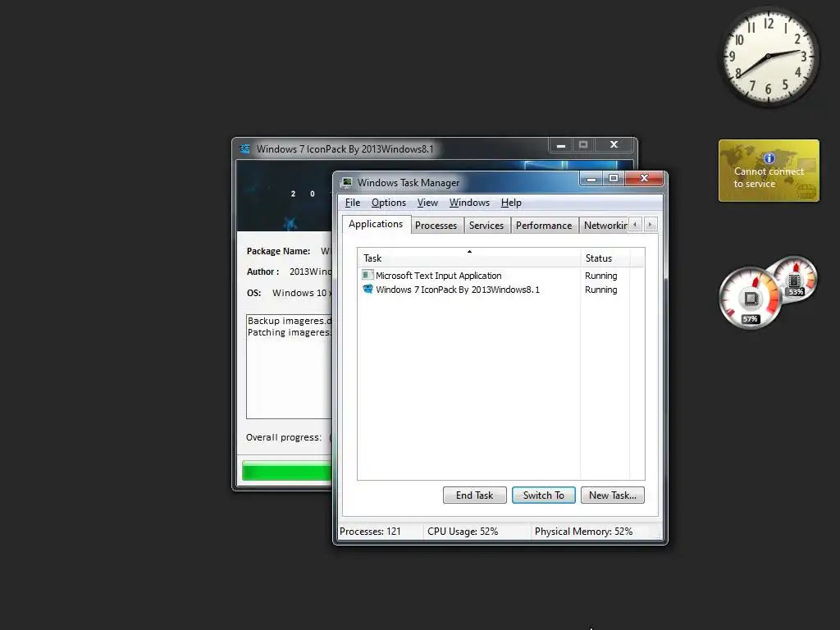Click the tab strip right scroll arrow
The height and width of the screenshot is (630, 840).
651,225
